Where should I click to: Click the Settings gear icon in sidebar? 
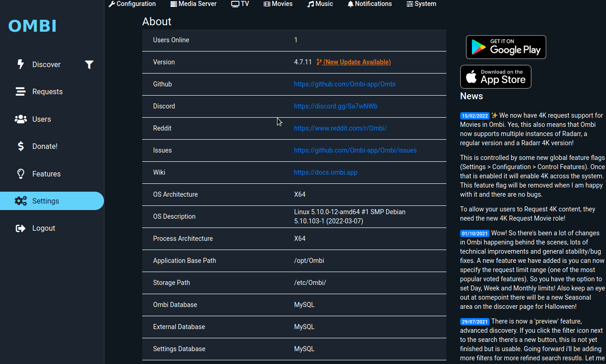coord(21,201)
